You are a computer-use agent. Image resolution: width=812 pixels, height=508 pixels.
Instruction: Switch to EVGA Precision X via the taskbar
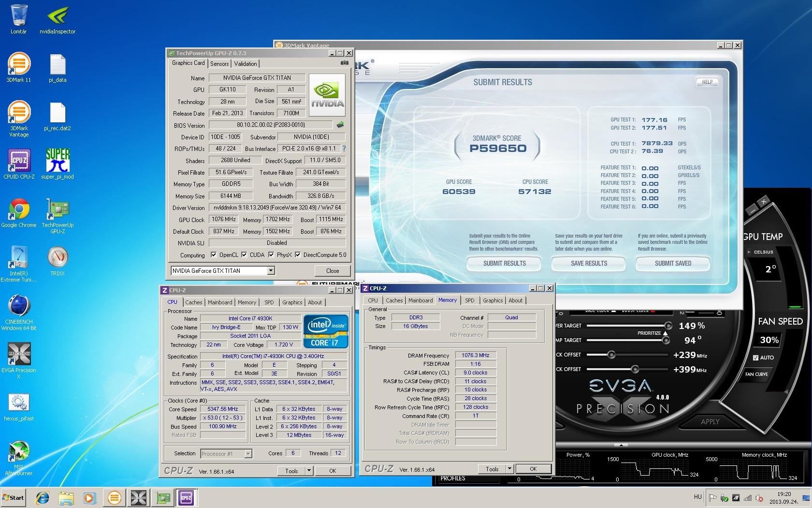(138, 497)
